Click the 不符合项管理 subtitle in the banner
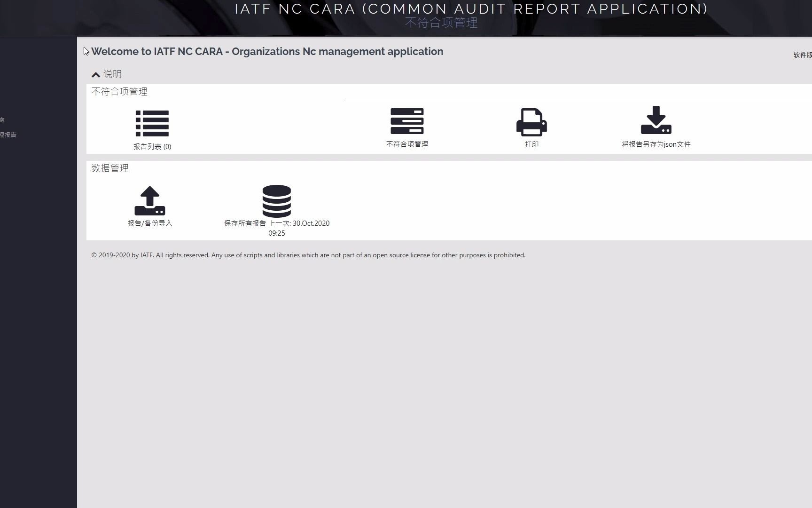 pos(441,23)
